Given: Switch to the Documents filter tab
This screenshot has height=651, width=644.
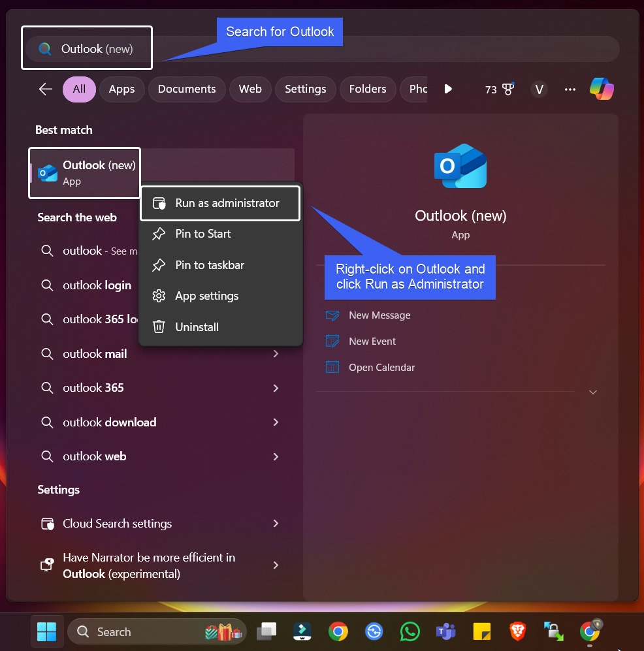Looking at the screenshot, I should point(187,89).
